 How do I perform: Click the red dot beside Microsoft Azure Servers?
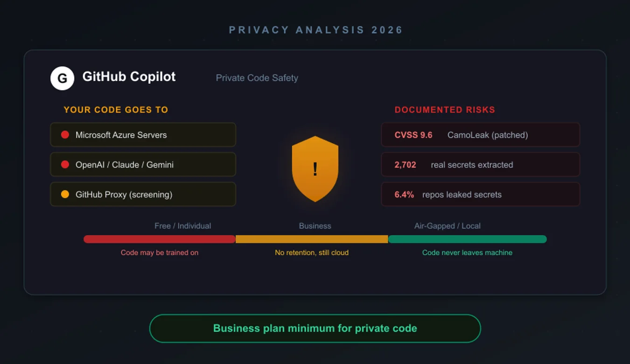coord(65,134)
